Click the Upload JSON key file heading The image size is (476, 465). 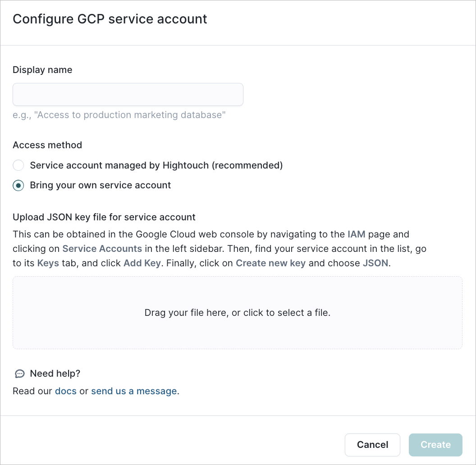[x=104, y=217]
